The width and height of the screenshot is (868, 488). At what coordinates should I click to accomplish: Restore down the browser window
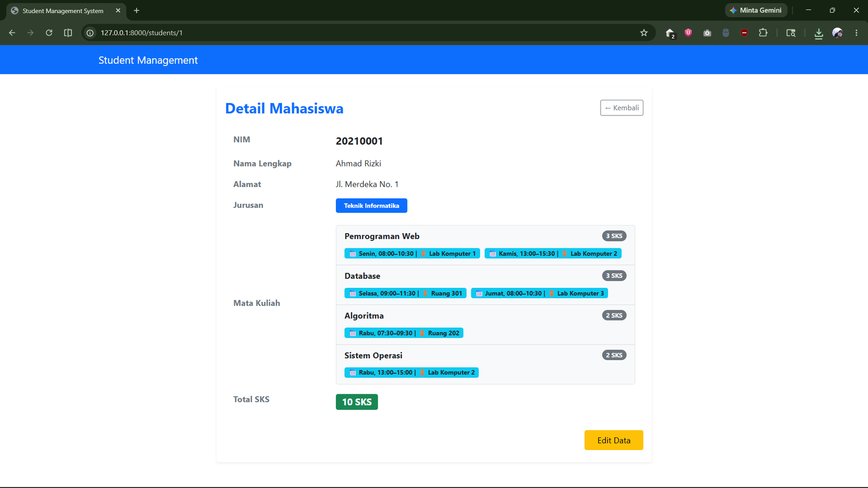(x=832, y=10)
